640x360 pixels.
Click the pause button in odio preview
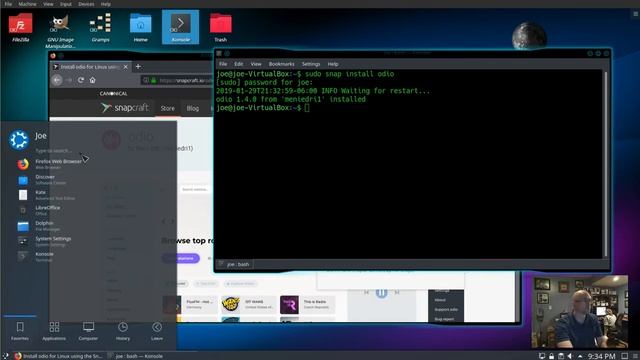tap(382, 292)
